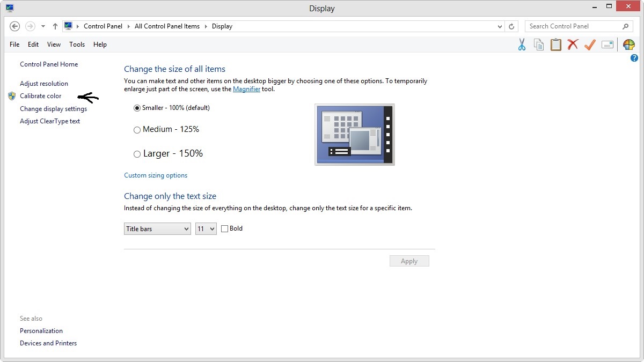The height and width of the screenshot is (362, 644).
Task: Open the Edit menu
Action: 33,45
